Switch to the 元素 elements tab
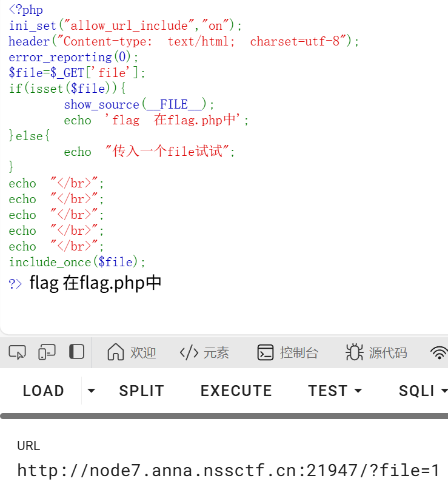 coord(204,352)
